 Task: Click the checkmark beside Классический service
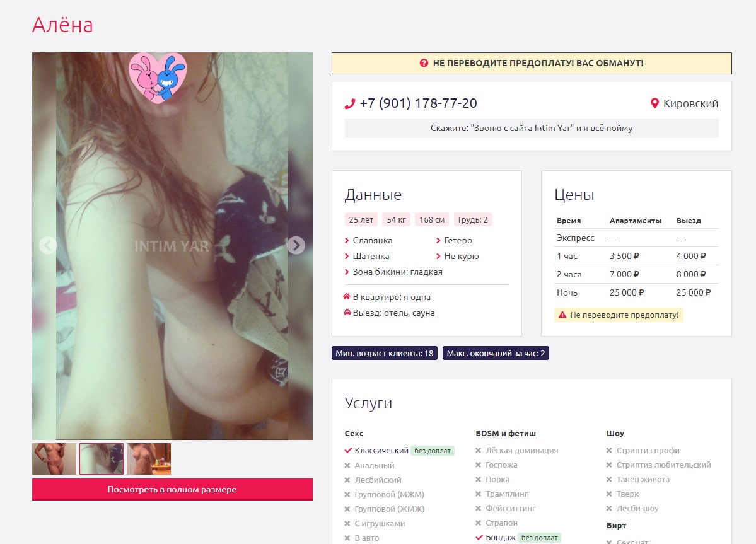348,451
